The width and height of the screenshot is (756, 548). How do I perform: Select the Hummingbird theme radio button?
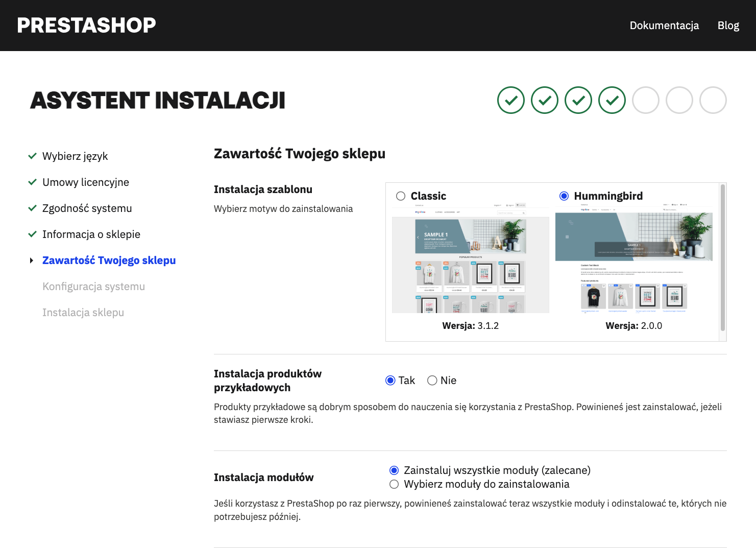[x=564, y=196]
